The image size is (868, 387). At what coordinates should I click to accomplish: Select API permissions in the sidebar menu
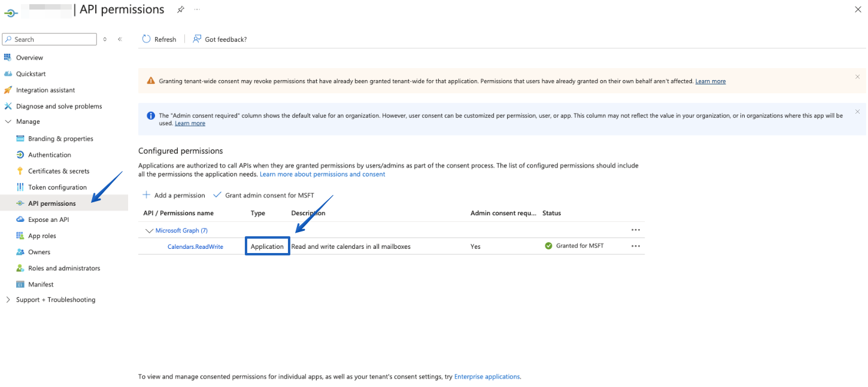[51, 203]
